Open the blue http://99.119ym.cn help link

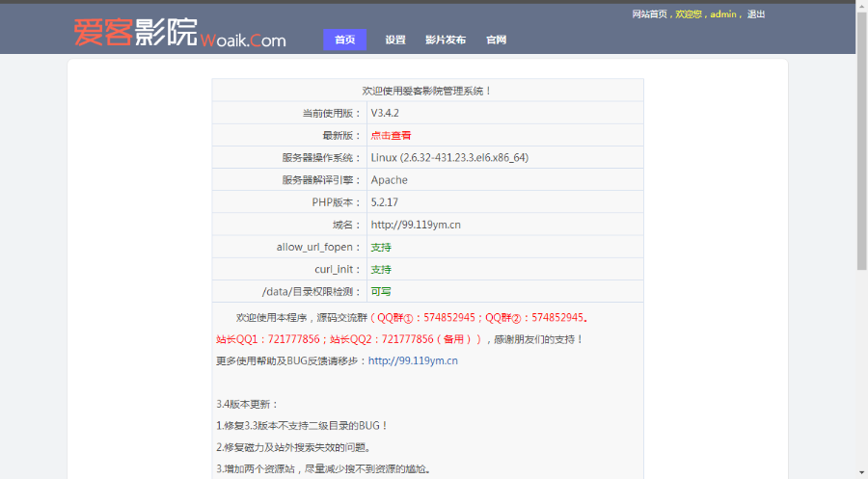[413, 360]
